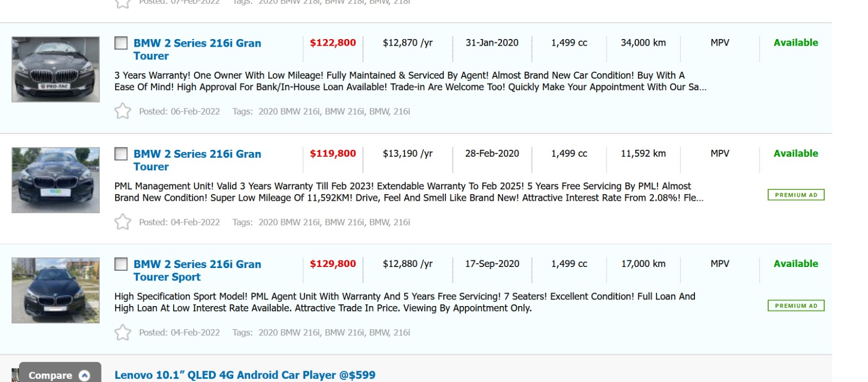The height and width of the screenshot is (382, 868).
Task: Star the Gran Tourer Sport listing
Action: 123,332
